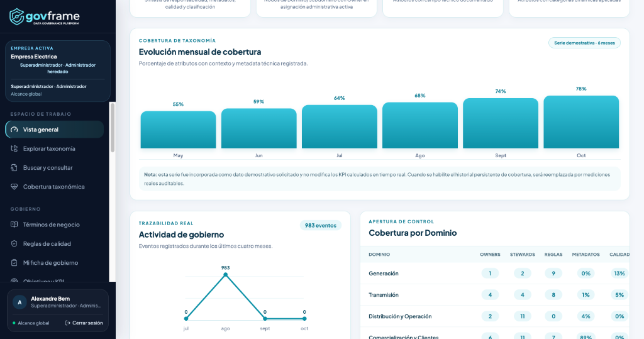
Task: Click the Distribución y Operación row label
Action: (400, 316)
